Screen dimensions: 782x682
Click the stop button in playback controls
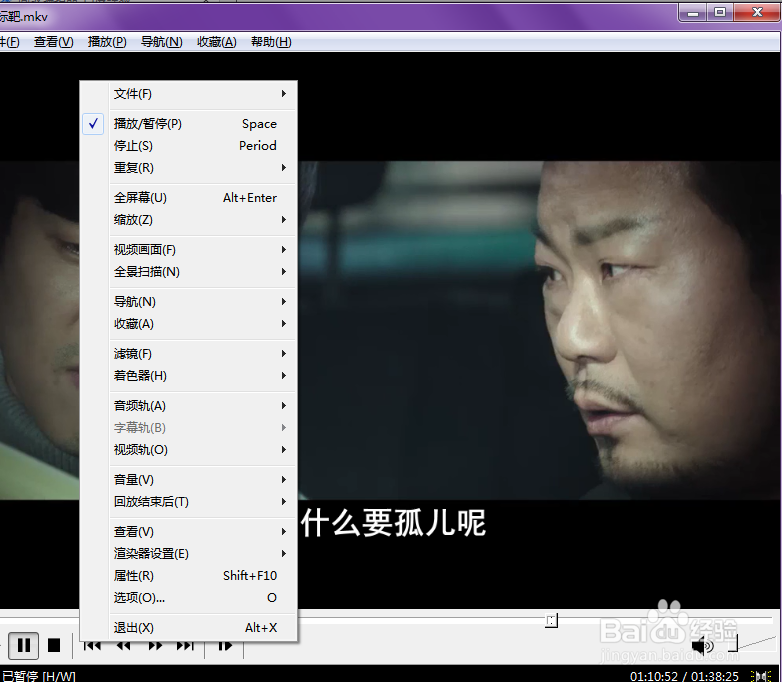[x=54, y=645]
